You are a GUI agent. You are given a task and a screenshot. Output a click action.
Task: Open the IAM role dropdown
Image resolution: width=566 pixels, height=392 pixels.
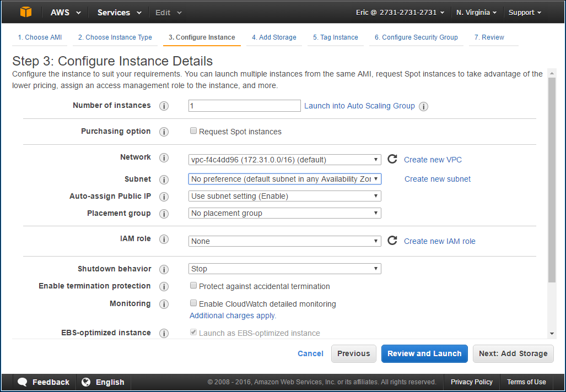[x=285, y=241]
